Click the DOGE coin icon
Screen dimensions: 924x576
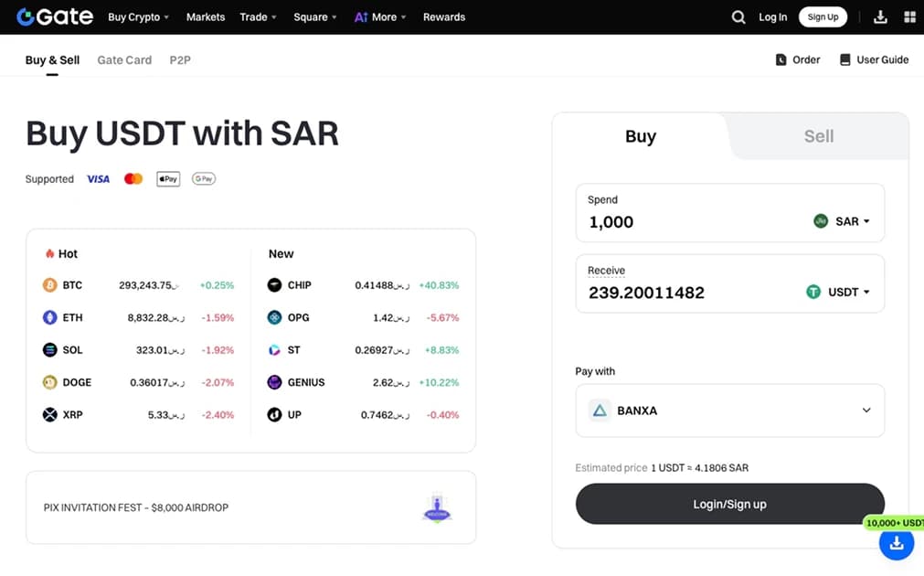pyautogui.click(x=50, y=382)
